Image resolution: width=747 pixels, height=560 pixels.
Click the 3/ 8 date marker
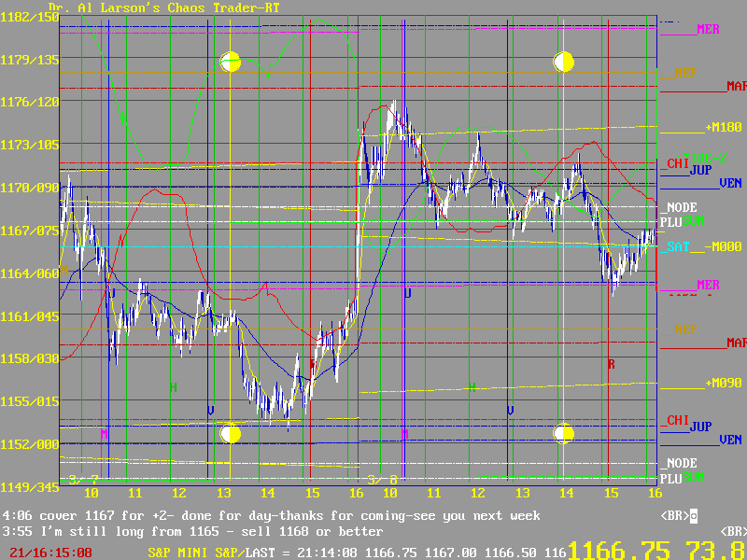(x=382, y=480)
